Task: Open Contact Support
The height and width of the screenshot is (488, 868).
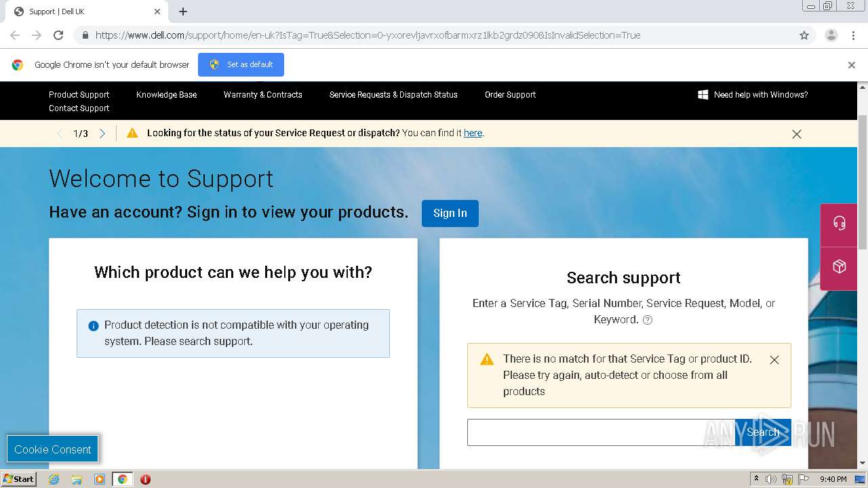Action: click(79, 108)
